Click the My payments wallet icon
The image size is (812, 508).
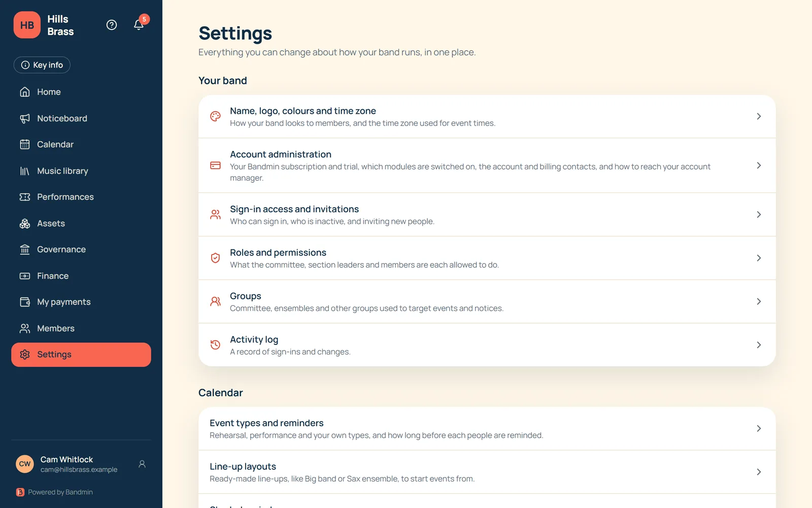[25, 302]
